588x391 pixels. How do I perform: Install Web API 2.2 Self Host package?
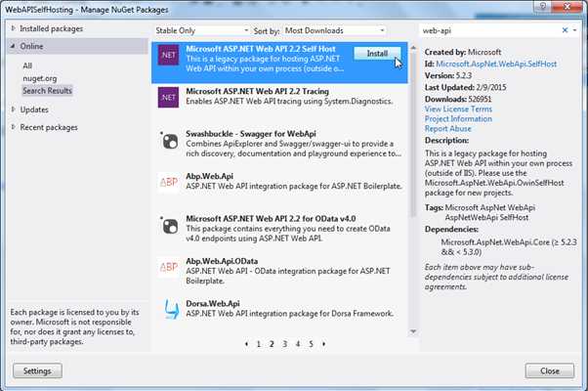point(377,54)
